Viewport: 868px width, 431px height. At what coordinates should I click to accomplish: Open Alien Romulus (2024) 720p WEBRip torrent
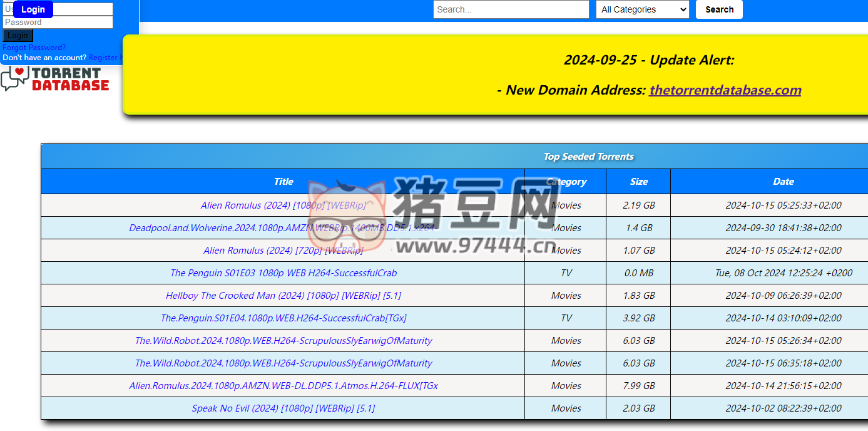pos(282,250)
